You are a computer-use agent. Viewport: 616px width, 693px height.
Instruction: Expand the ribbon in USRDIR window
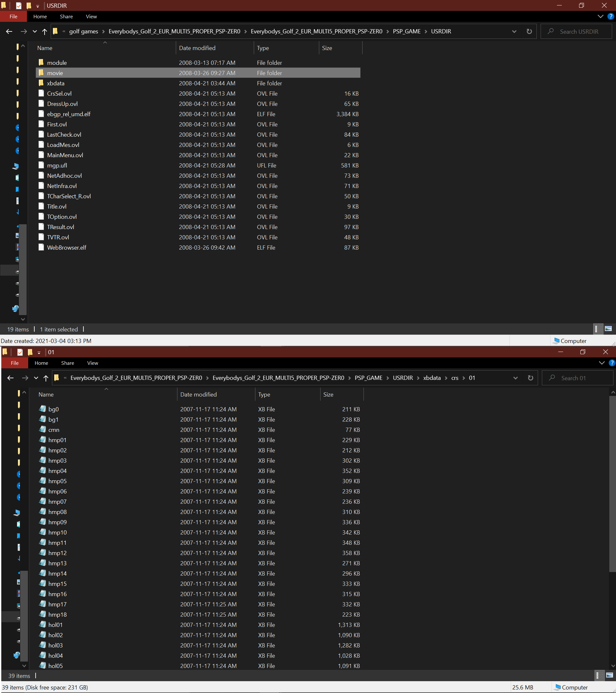[600, 16]
